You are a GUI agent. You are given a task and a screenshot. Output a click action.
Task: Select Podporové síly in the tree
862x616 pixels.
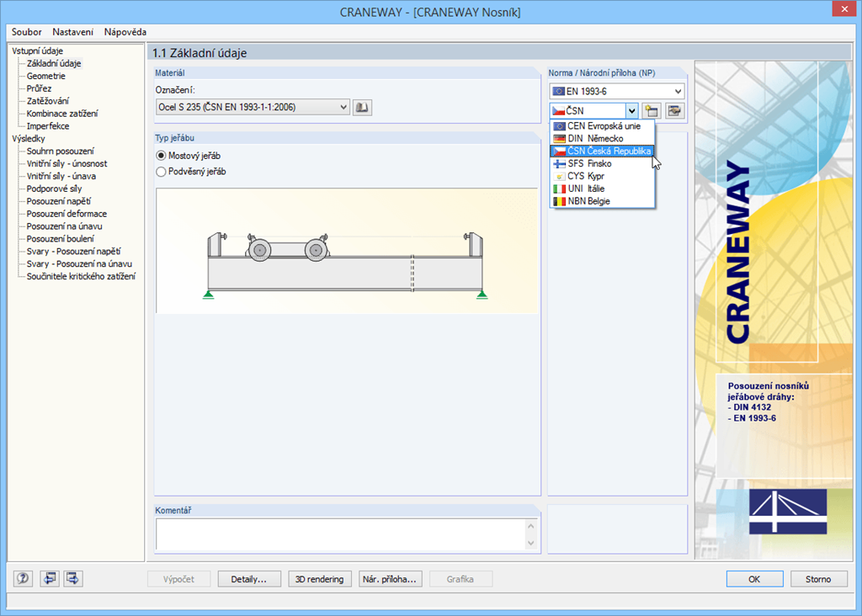(55, 189)
